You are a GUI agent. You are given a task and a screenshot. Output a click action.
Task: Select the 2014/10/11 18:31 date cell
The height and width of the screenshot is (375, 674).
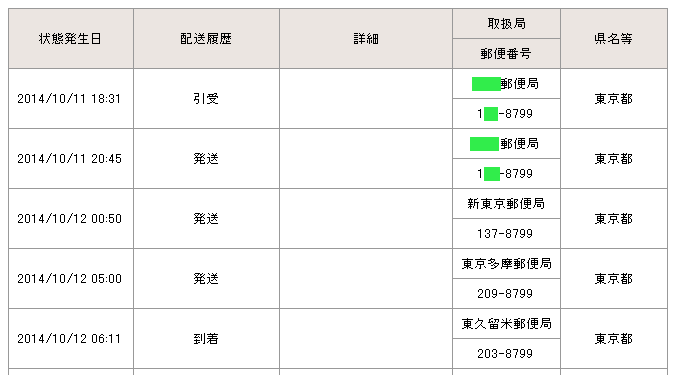click(x=70, y=99)
